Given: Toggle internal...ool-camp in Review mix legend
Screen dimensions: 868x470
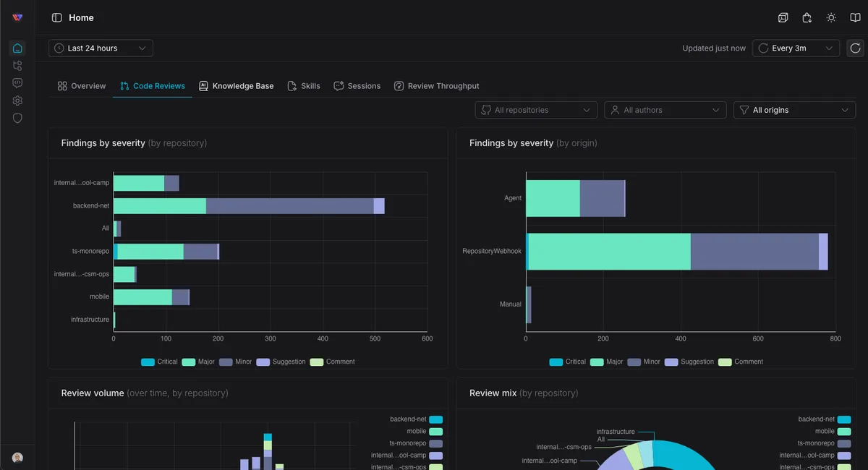Looking at the screenshot, I should [815, 456].
